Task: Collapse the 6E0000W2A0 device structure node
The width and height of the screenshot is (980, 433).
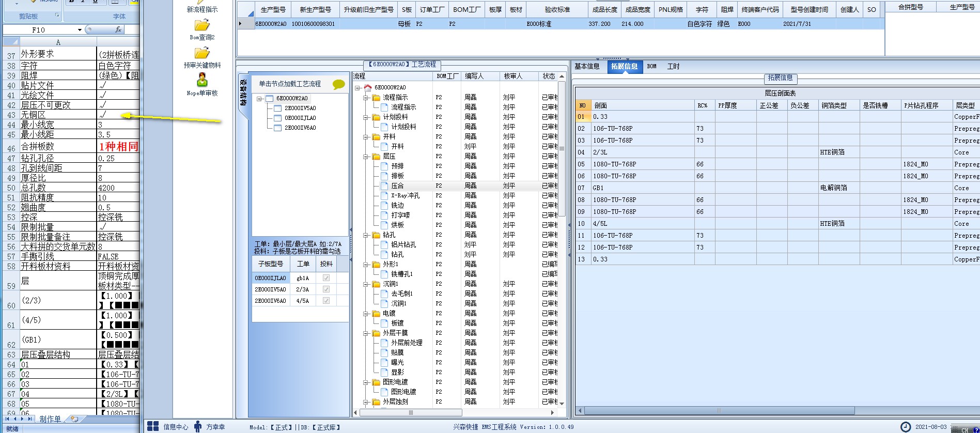Action: point(260,99)
